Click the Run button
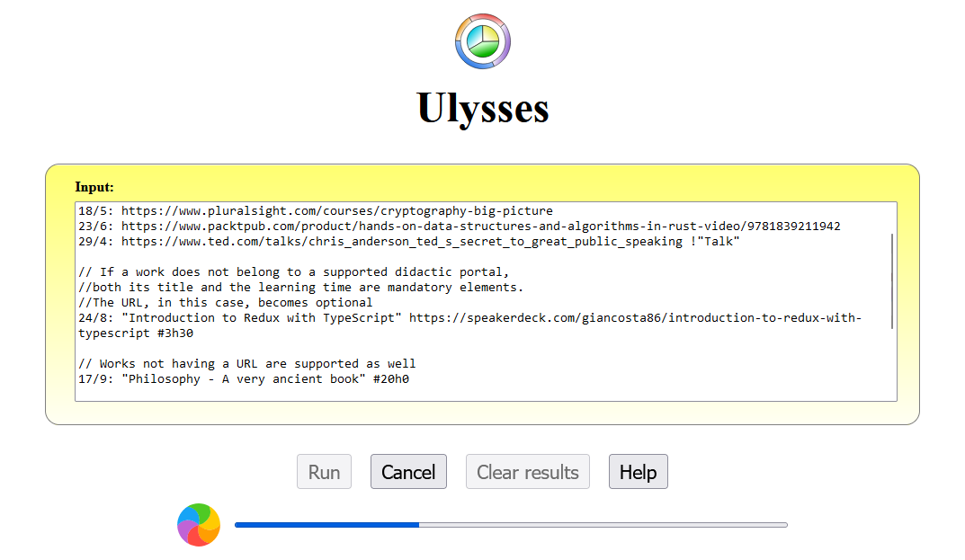 tap(324, 472)
